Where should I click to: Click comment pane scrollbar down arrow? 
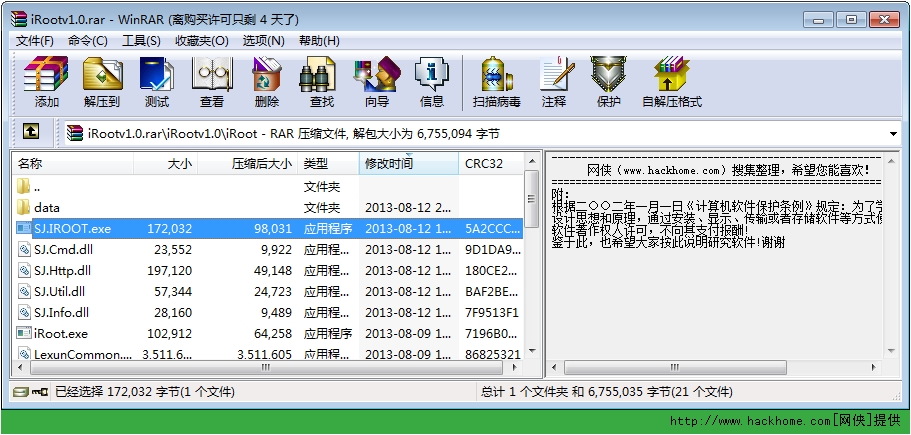(892, 351)
